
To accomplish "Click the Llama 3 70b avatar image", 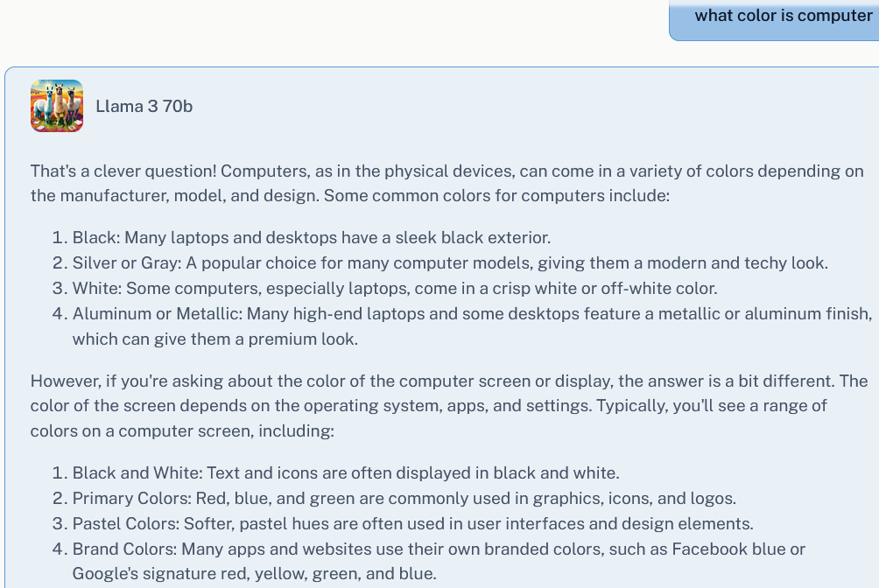I will point(57,106).
